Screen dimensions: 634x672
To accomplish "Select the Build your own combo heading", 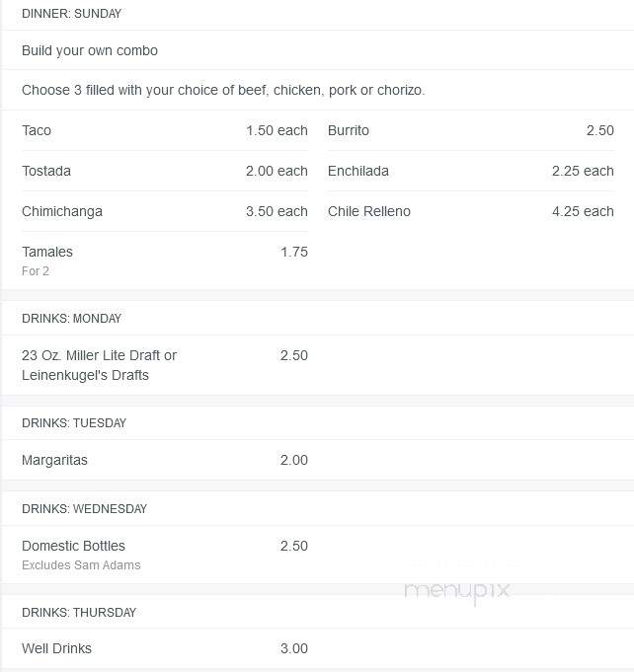I will [90, 50].
